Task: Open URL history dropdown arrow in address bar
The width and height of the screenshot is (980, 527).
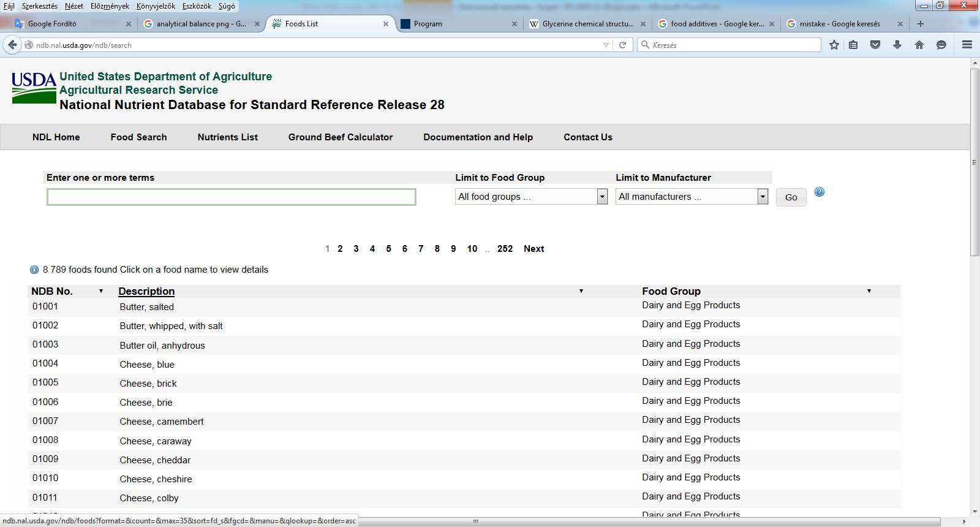Action: [x=606, y=45]
